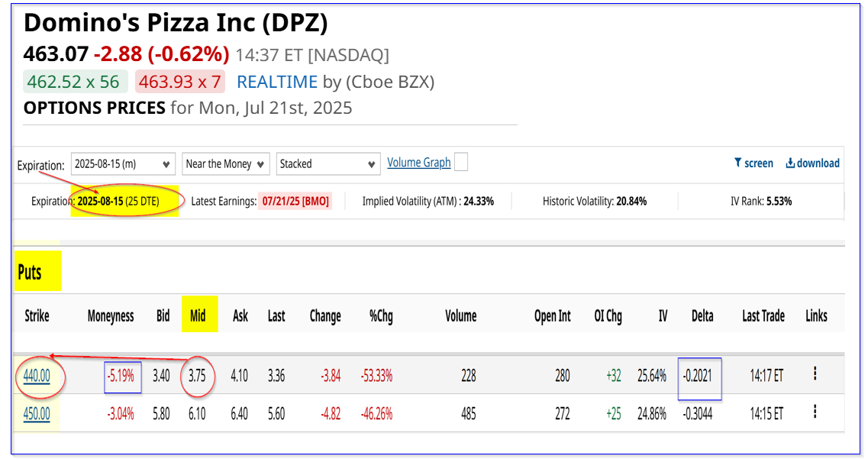Click the volume value 228
Screen dimensions: 868x459
point(468,376)
